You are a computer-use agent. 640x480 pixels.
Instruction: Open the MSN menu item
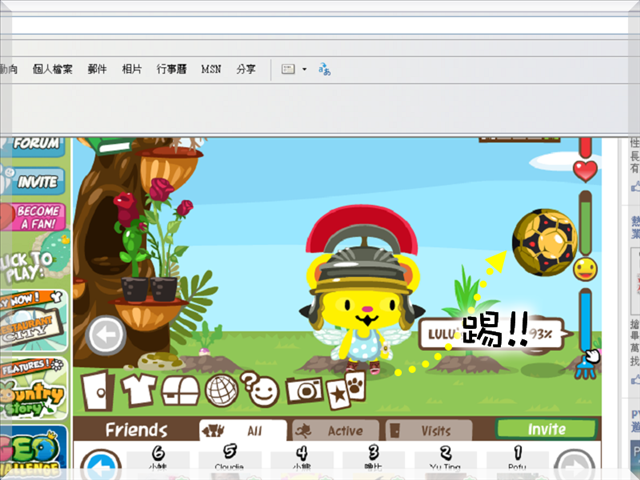[x=211, y=69]
